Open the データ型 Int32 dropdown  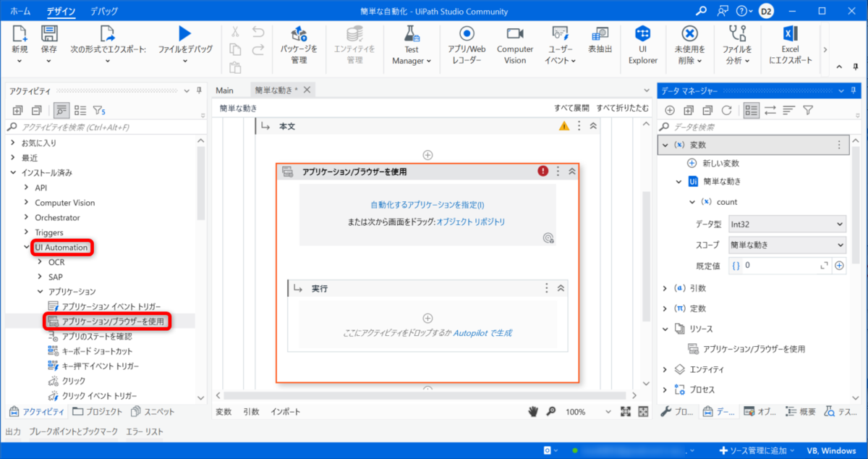(786, 224)
